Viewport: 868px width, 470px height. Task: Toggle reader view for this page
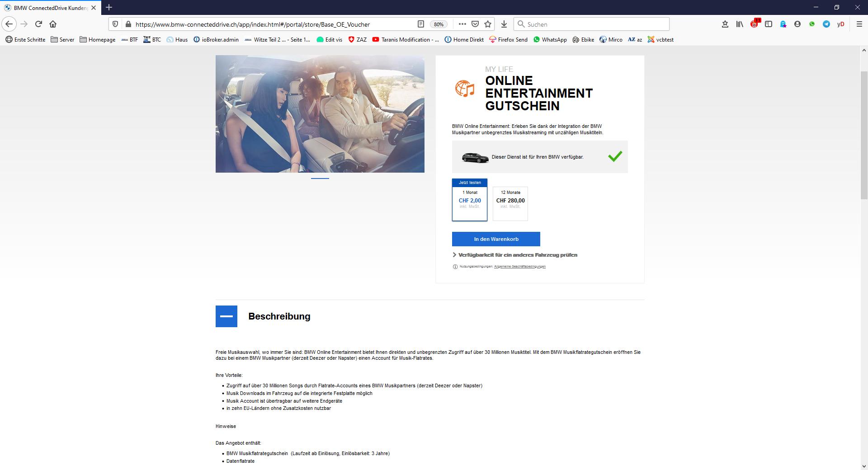click(x=420, y=24)
